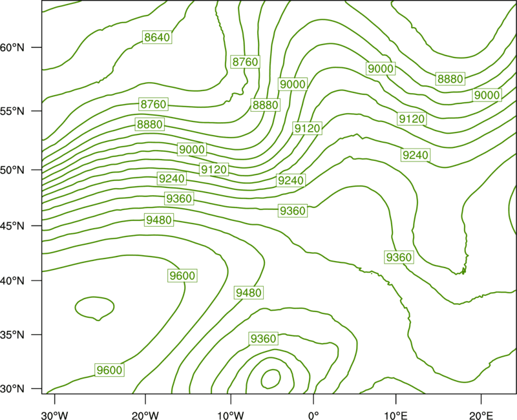Click the 8640 contour label
517x420 pixels.
[x=157, y=37]
